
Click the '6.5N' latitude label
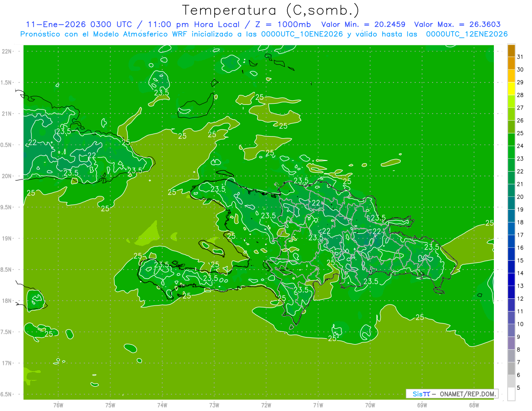7,394
